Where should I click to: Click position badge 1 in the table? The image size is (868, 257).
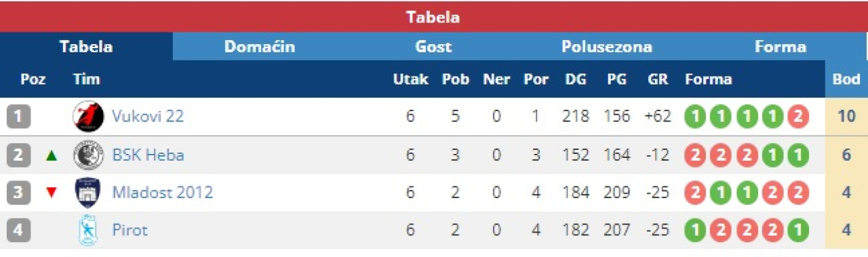19,117
